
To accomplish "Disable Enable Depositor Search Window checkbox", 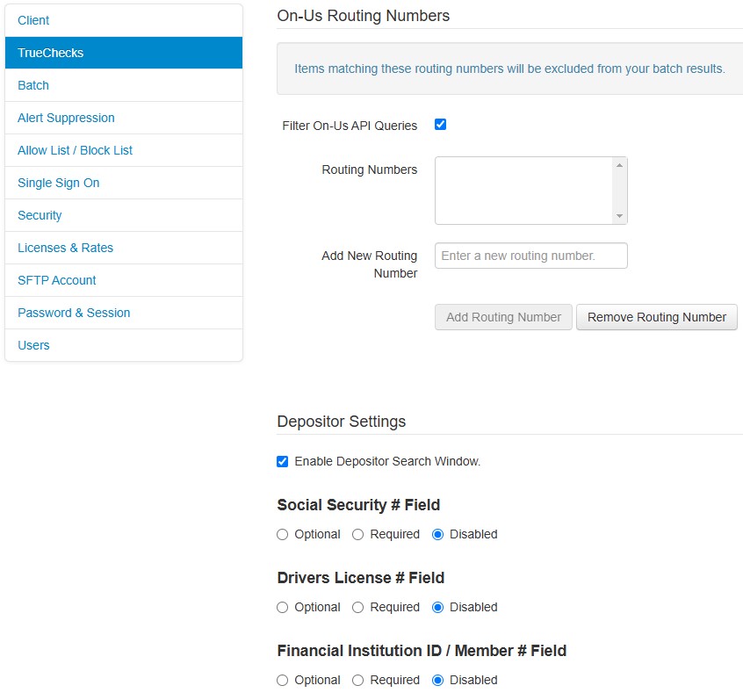I will click(283, 461).
